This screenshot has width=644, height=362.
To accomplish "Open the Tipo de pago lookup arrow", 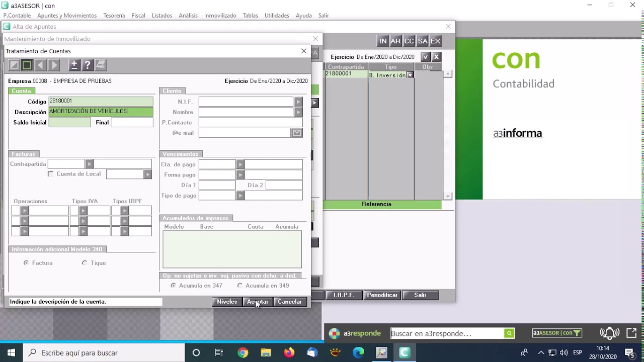I will pos(240,196).
